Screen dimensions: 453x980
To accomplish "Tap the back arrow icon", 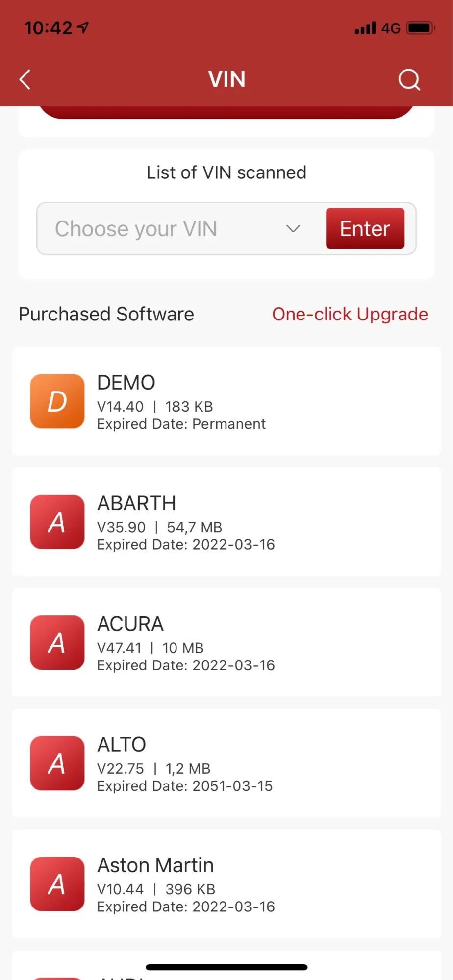I will 25,79.
